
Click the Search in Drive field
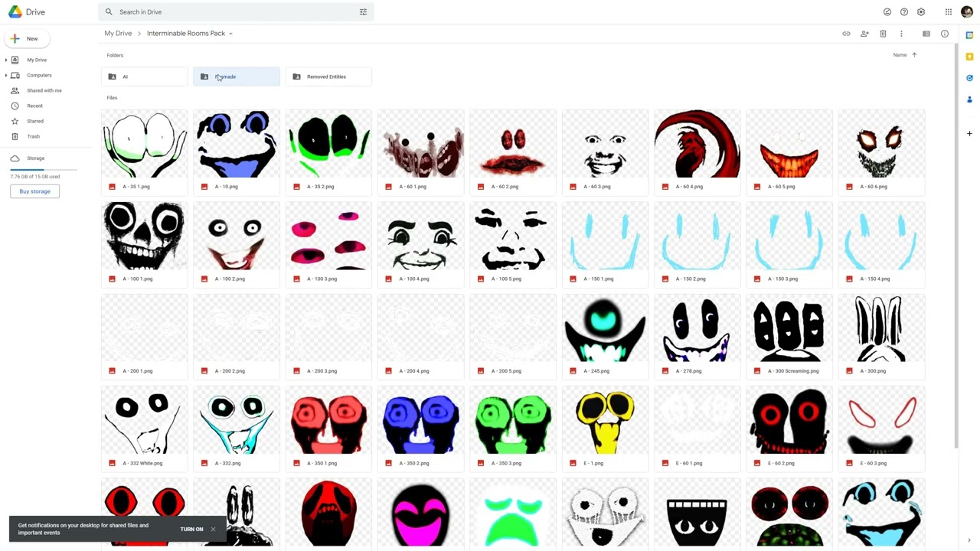(x=237, y=12)
